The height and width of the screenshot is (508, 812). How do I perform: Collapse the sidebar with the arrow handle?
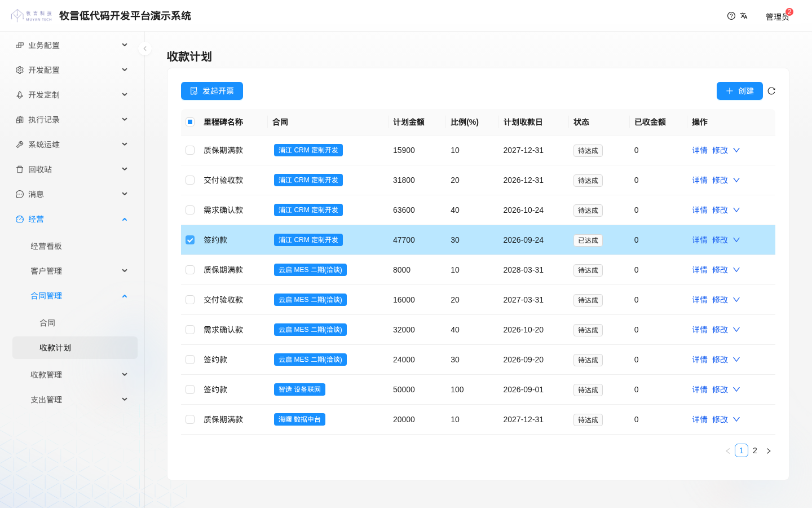[145, 49]
